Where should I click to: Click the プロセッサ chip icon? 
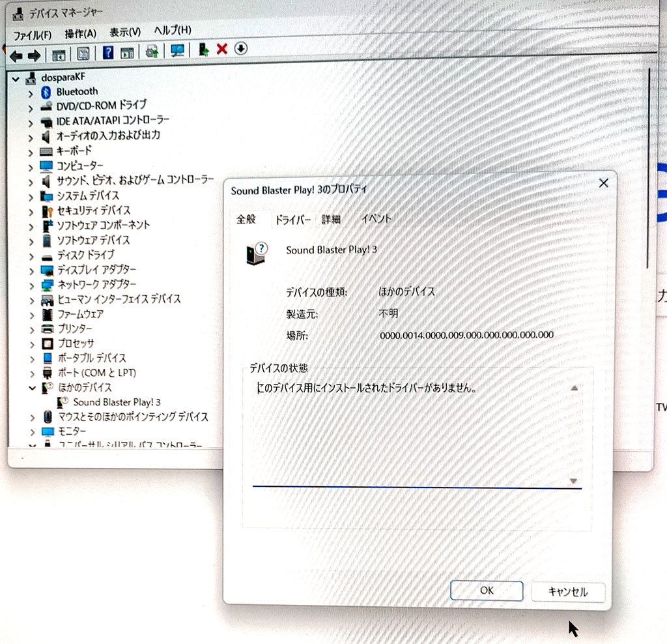click(x=47, y=344)
